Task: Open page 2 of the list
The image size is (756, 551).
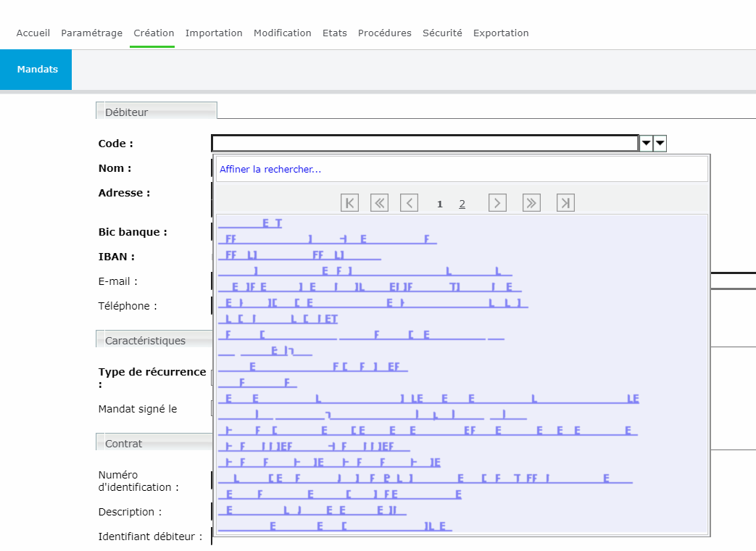Action: [462, 204]
